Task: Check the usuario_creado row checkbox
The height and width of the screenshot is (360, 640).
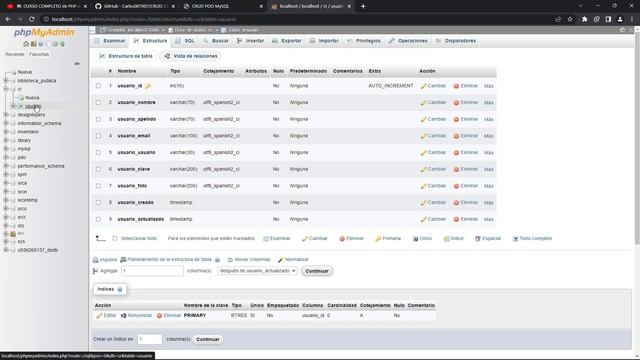Action: point(98,202)
